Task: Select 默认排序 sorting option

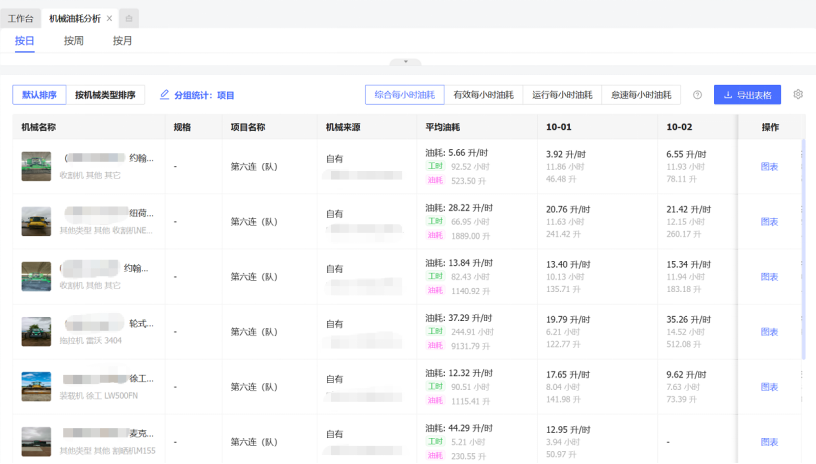Action: coord(39,95)
